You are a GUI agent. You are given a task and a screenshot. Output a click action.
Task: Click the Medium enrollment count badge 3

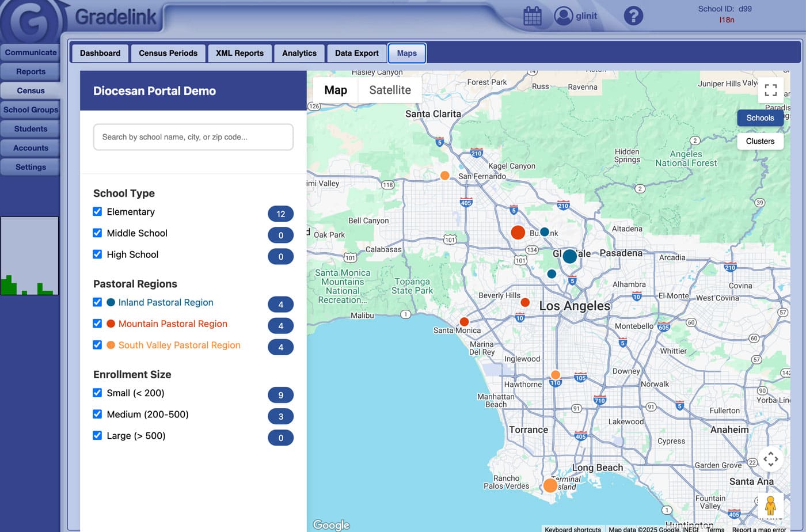(280, 416)
